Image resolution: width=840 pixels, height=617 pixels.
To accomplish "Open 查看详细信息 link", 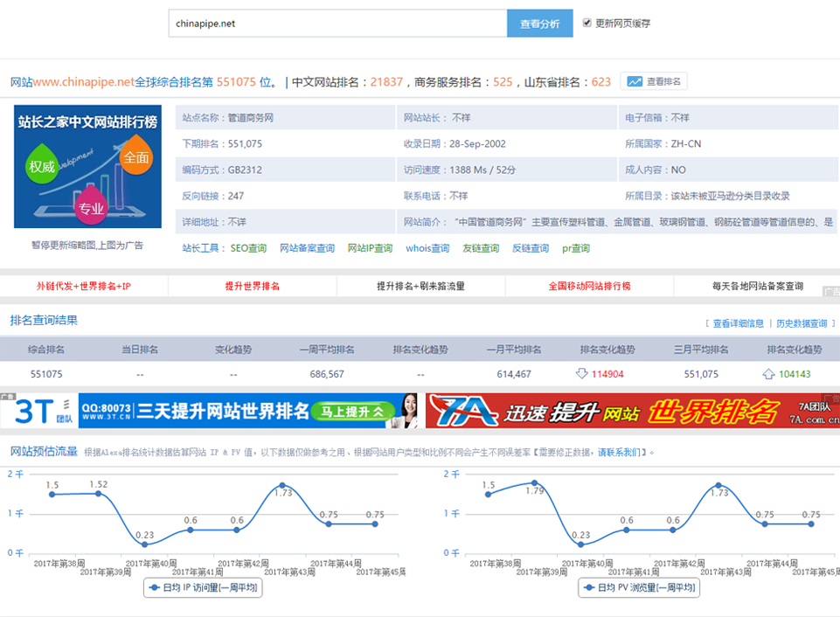I will [738, 323].
